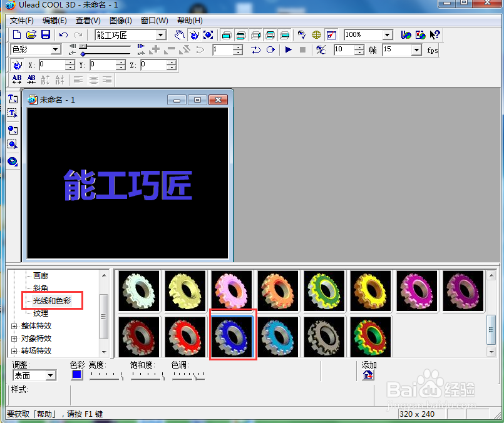Insert a graphic object

13,130
